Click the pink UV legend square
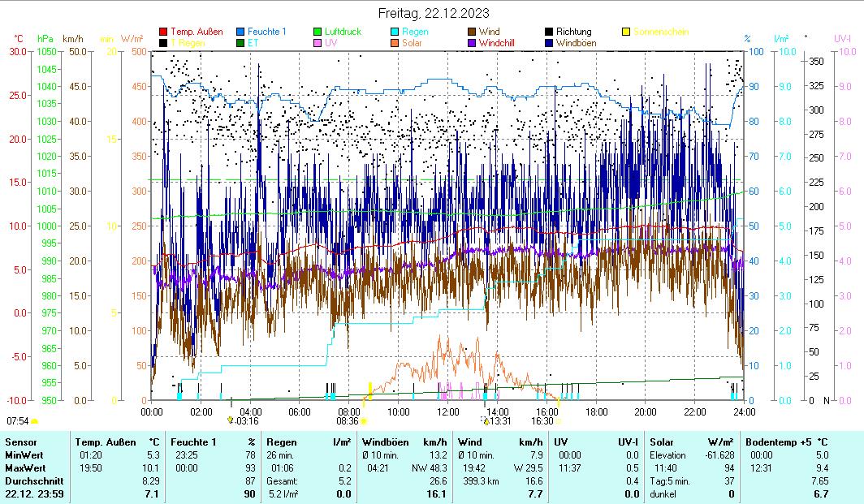Image resolution: width=864 pixels, height=504 pixels. (x=318, y=43)
